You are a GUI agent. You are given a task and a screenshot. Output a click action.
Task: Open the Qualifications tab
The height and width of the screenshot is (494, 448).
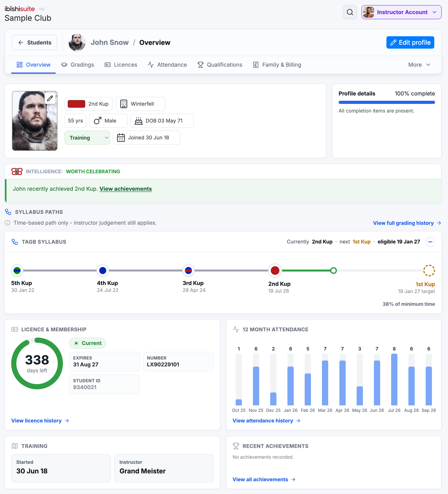(x=220, y=65)
